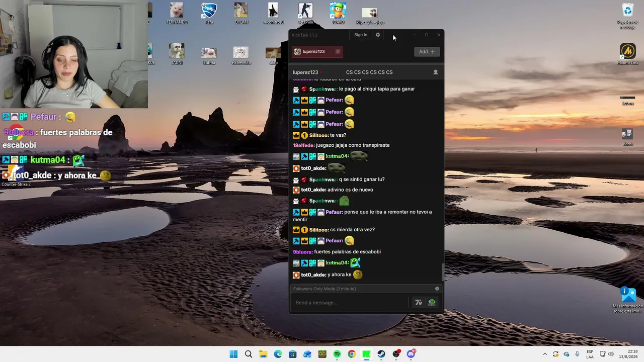Click Pefaur in 'pense que te iba' message
The height and width of the screenshot is (362, 644).
tap(334, 212)
